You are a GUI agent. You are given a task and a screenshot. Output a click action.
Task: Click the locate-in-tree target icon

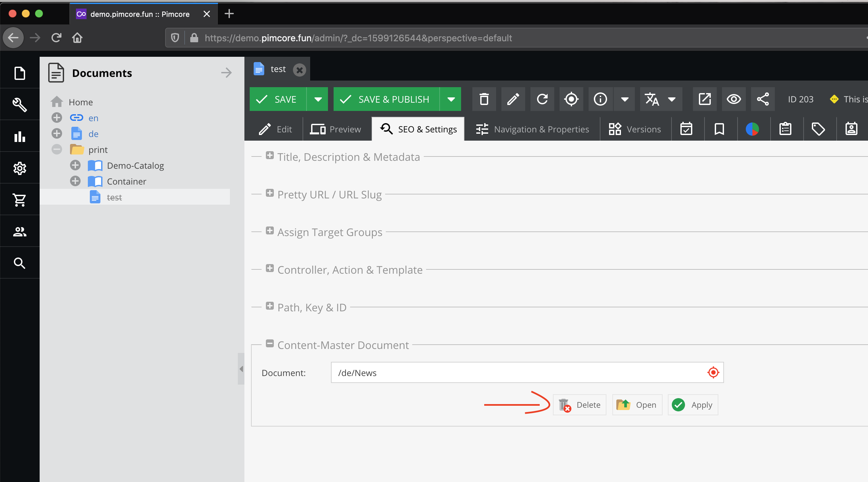[571, 99]
